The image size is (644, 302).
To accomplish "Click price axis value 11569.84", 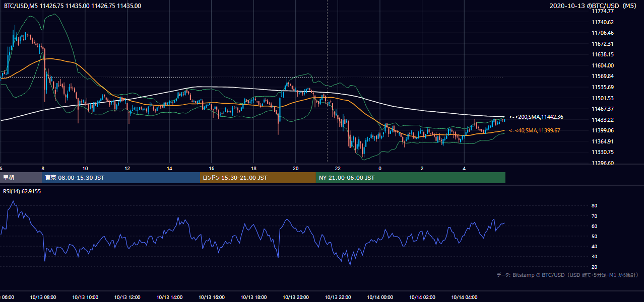I will (602, 76).
